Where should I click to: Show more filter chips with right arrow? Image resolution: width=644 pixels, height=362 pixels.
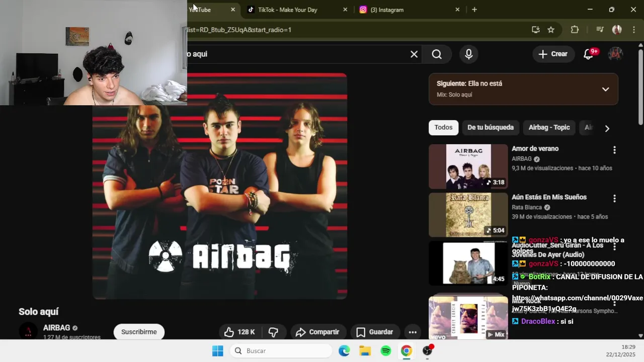pyautogui.click(x=607, y=128)
